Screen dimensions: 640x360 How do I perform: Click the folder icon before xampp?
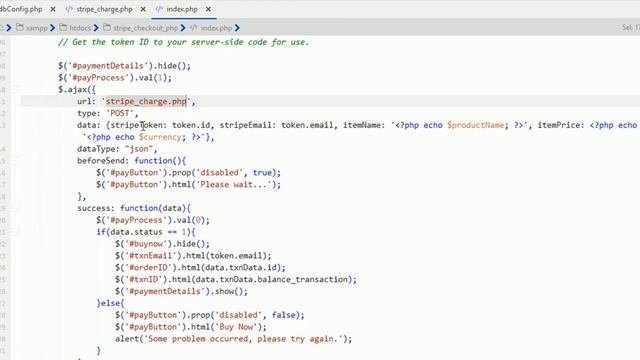pyautogui.click(x=20, y=27)
